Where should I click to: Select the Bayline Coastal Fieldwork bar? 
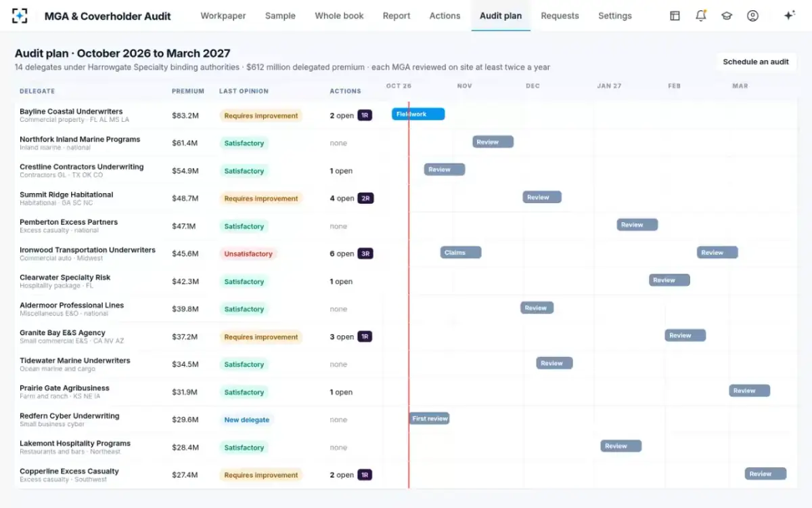pyautogui.click(x=418, y=114)
